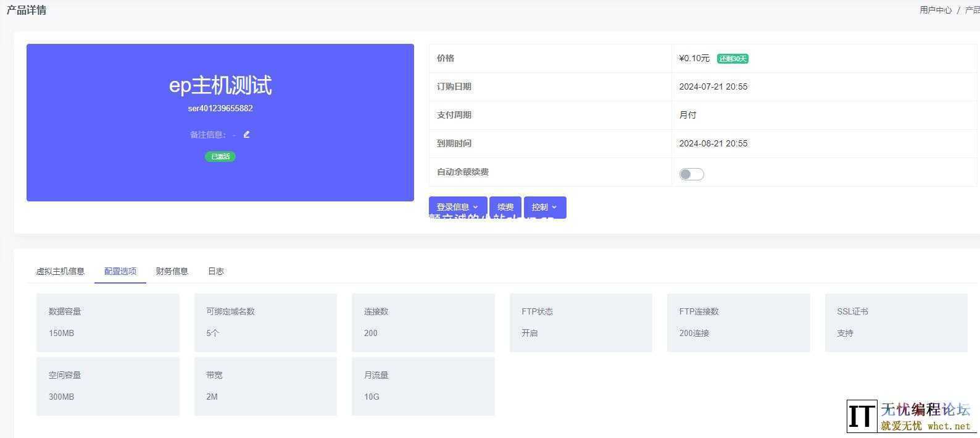Image resolution: width=980 pixels, height=438 pixels.
Task: Follow the 用户中心 breadcrumb link
Action: [x=935, y=10]
